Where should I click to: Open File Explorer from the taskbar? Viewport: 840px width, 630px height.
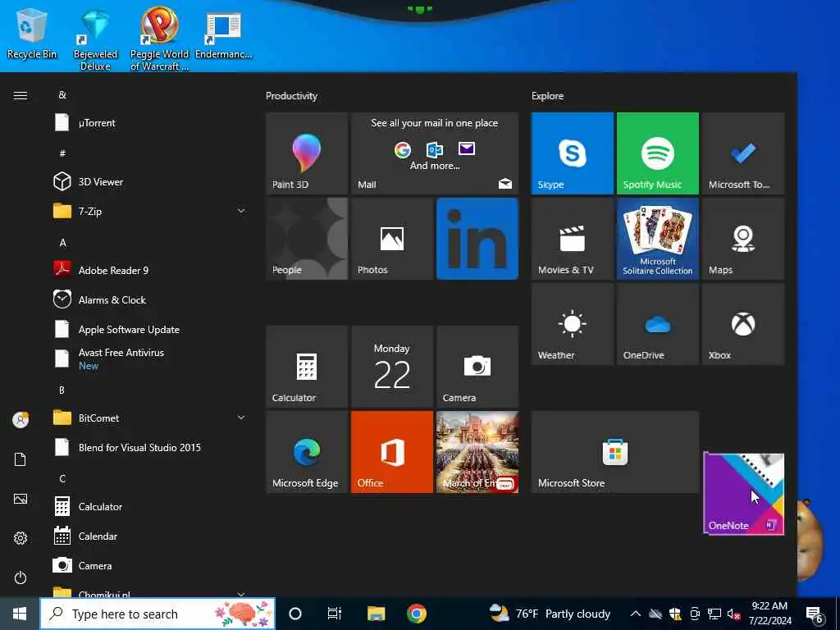(376, 614)
